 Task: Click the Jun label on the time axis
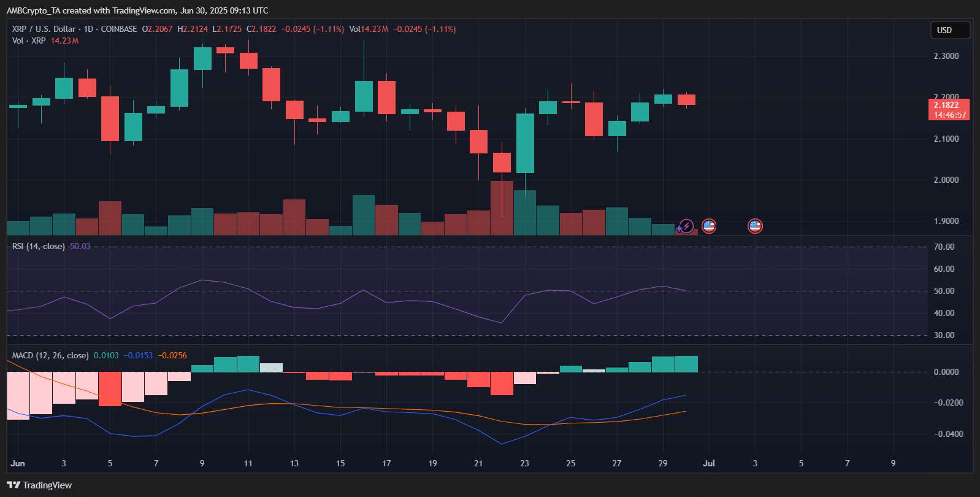click(x=18, y=463)
